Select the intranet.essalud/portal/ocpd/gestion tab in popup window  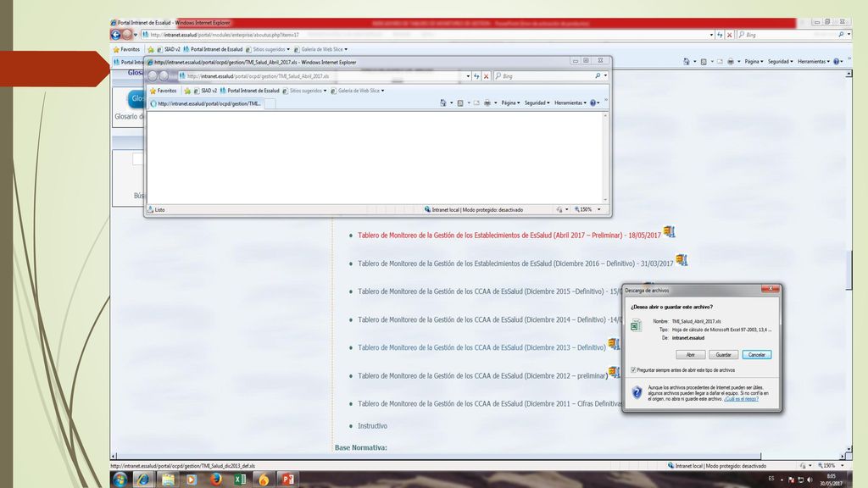[x=205, y=103]
